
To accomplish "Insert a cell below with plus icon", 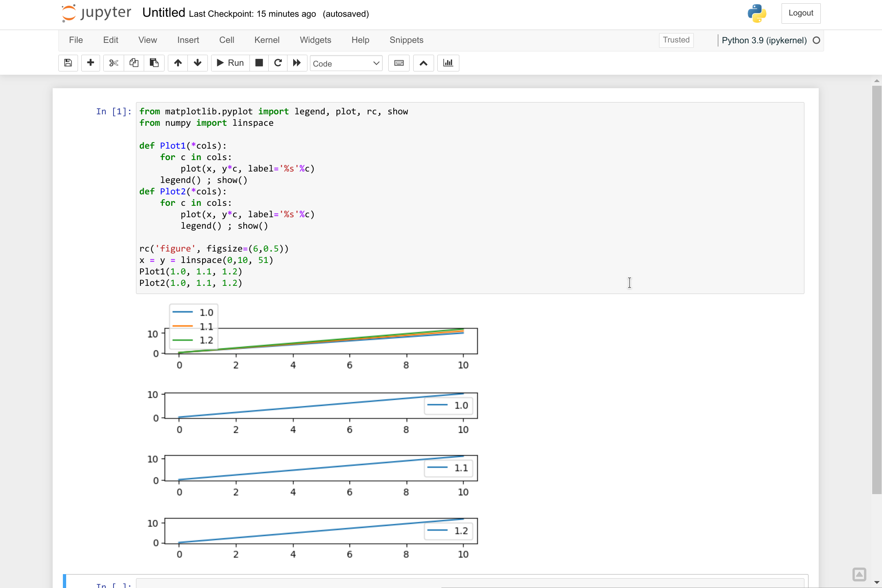I will tap(91, 63).
